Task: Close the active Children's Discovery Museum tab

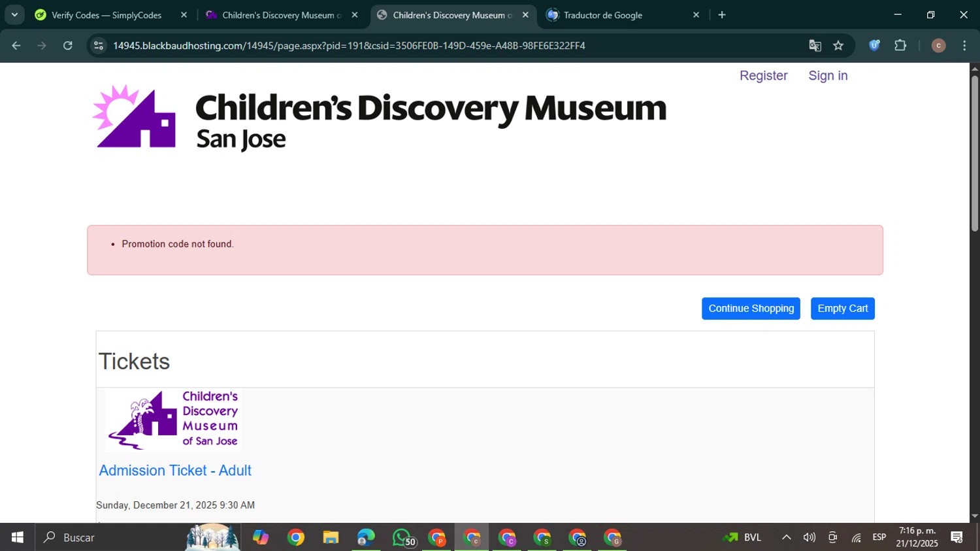Action: 525,15
